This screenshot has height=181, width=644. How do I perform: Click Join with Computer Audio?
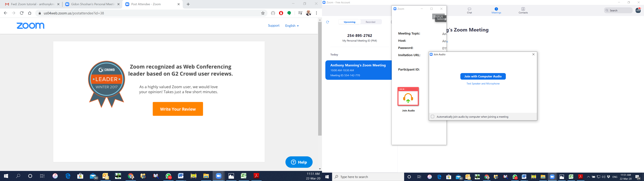(x=483, y=76)
